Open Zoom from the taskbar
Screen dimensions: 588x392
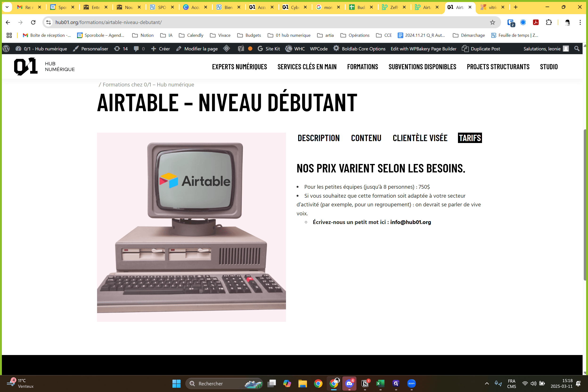pos(412,383)
